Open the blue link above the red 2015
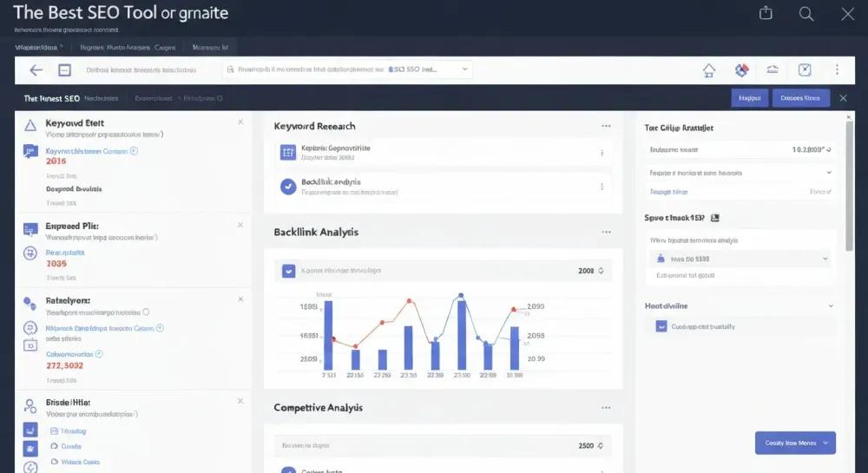The height and width of the screenshot is (473, 868). tap(86, 151)
